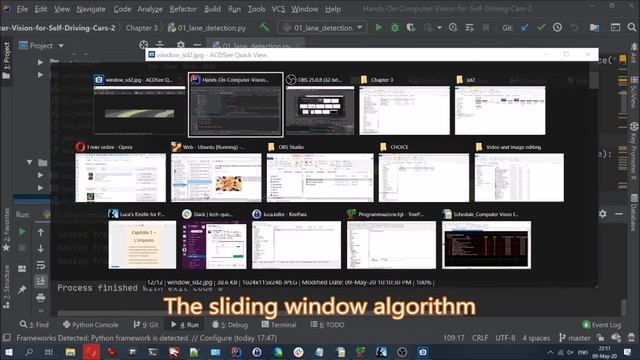Switch to luca.kdbx - KeePass window thumbnail
Screen dimensions: 640x360
[x=296, y=240]
